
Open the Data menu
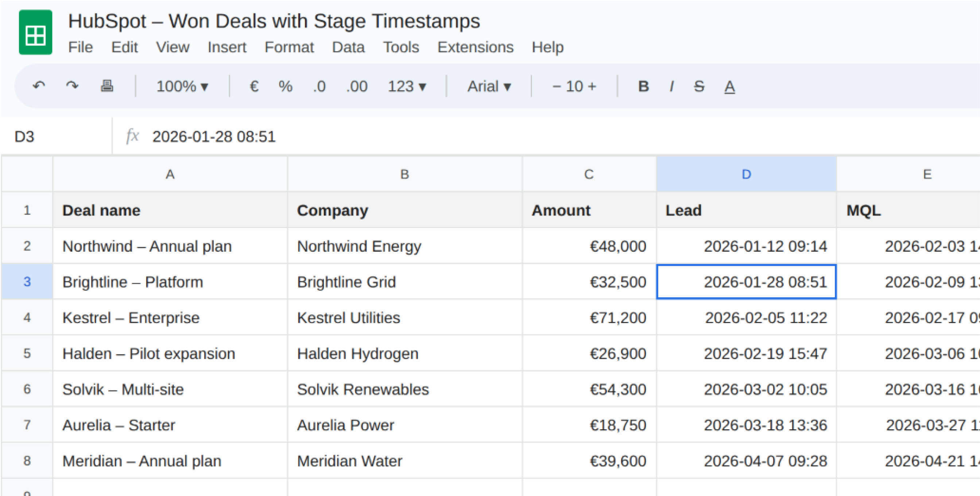348,47
